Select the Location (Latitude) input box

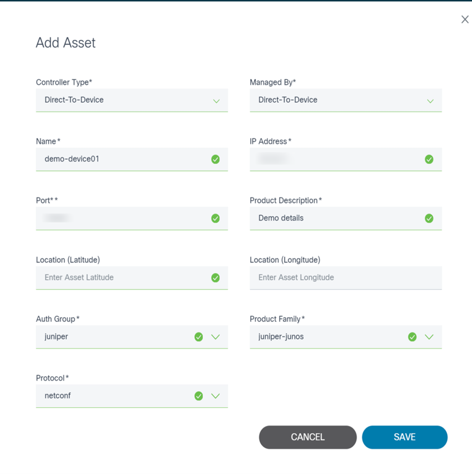(x=121, y=278)
